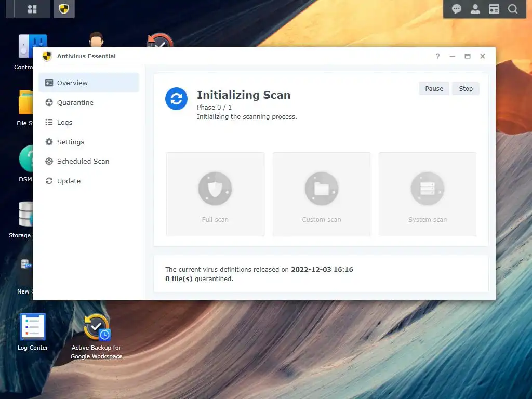The width and height of the screenshot is (532, 399).
Task: Click the Update arrows icon in sidebar
Action: [x=49, y=181]
